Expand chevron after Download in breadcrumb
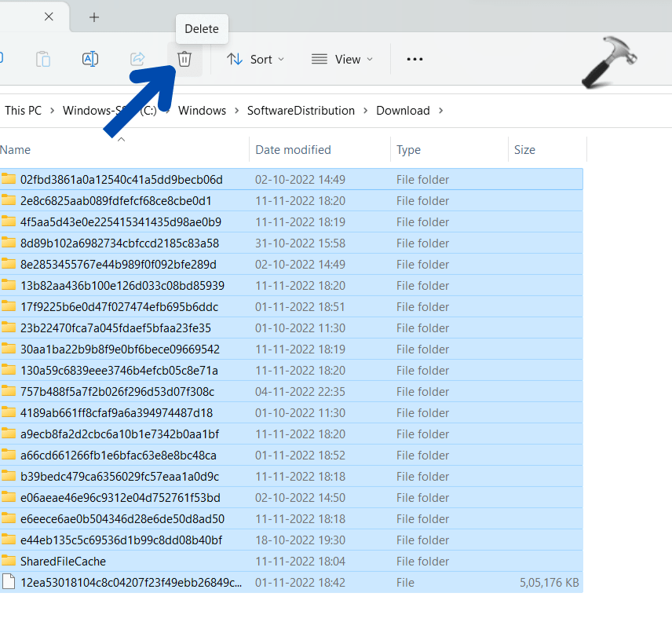The width and height of the screenshot is (672, 626). tap(440, 111)
